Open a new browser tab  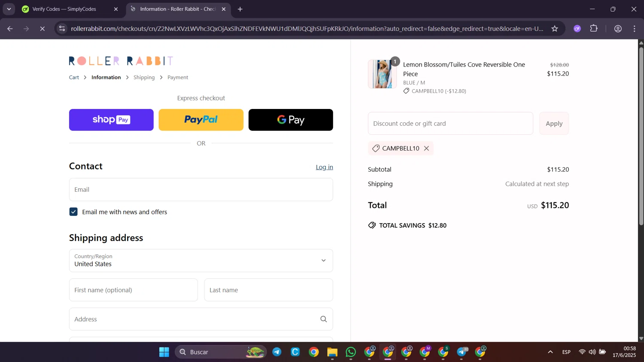pyautogui.click(x=240, y=9)
